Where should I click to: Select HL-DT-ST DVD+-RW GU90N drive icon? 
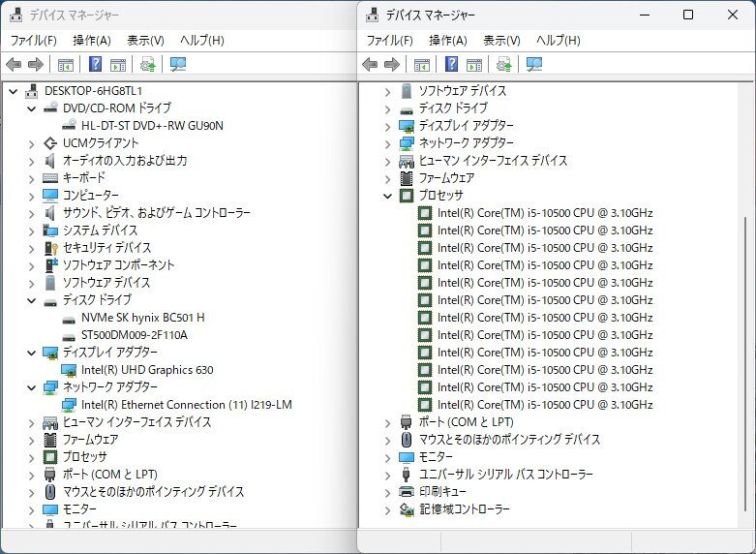click(69, 126)
